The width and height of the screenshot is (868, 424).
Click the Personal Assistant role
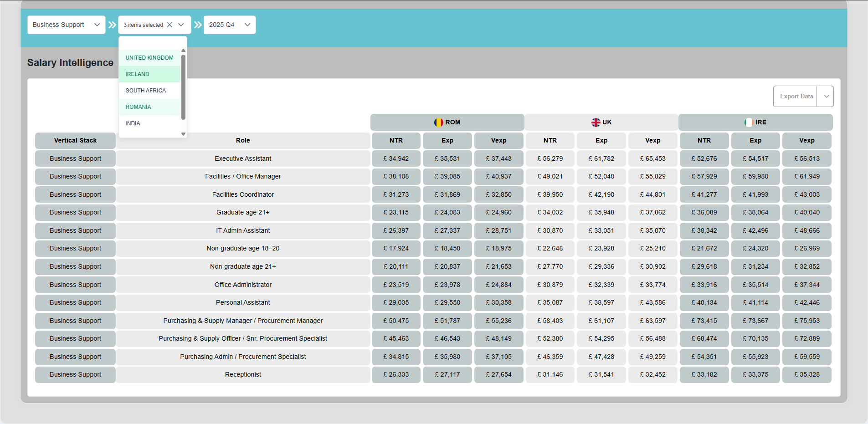(x=243, y=303)
